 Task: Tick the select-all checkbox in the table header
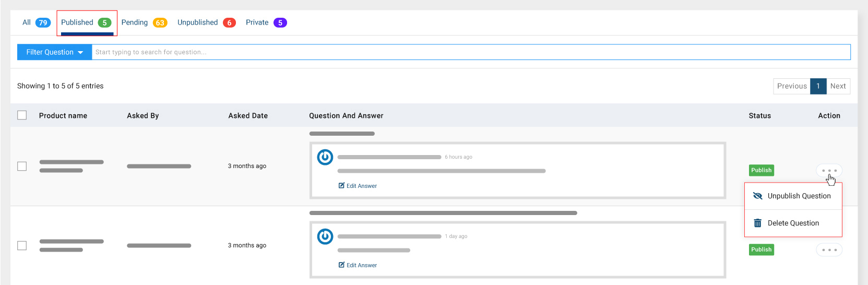22,115
